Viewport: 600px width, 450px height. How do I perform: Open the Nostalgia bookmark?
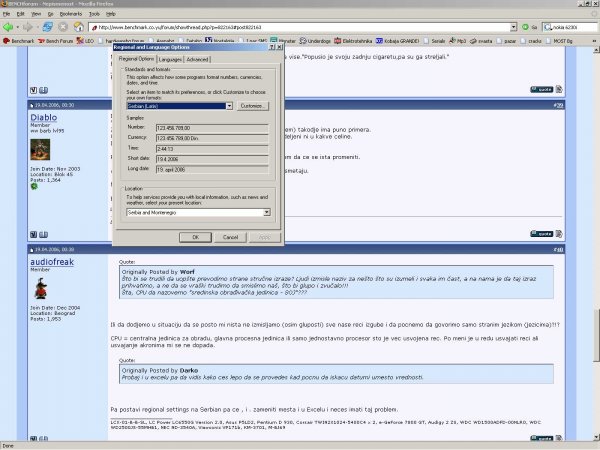pyautogui.click(x=220, y=41)
